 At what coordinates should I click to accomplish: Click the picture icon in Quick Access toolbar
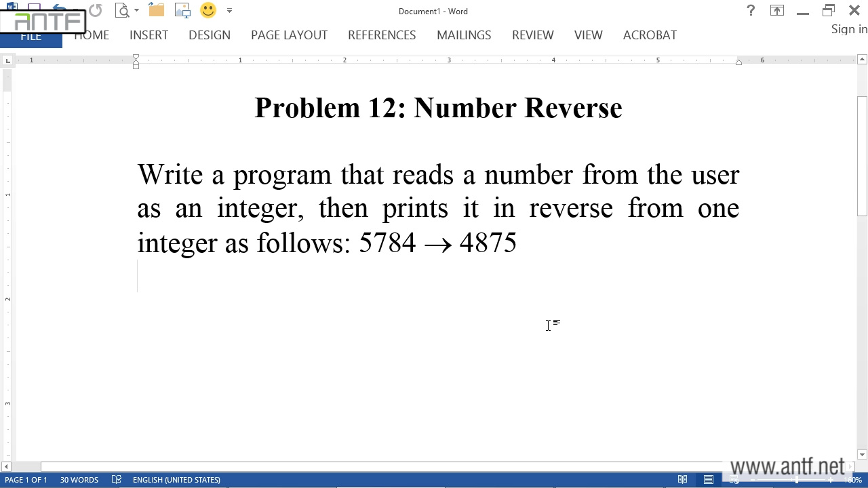coord(182,10)
